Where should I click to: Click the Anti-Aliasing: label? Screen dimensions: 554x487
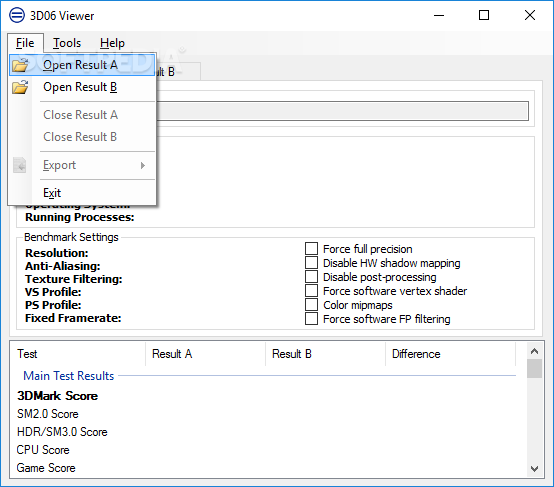point(63,266)
